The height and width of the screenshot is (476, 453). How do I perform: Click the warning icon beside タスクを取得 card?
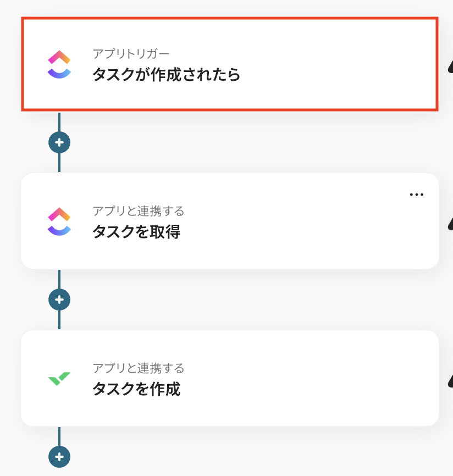pyautogui.click(x=450, y=223)
